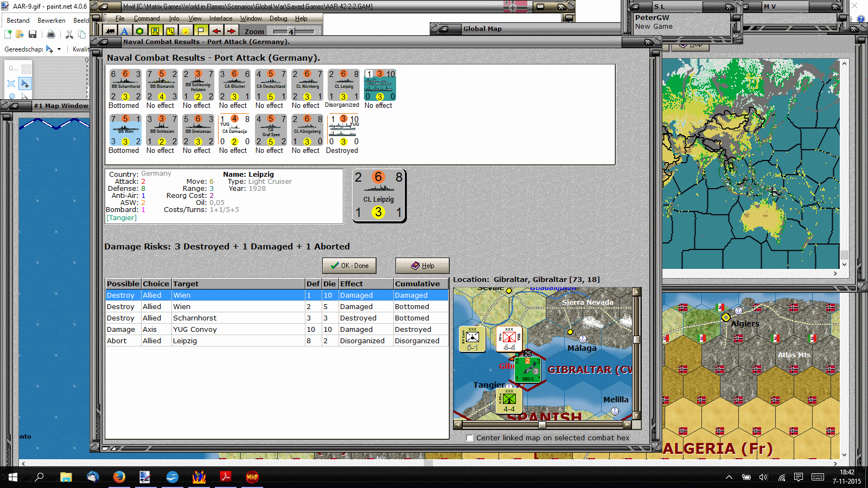868x488 pixels.
Task: Click the Possible column header
Action: pos(123,284)
